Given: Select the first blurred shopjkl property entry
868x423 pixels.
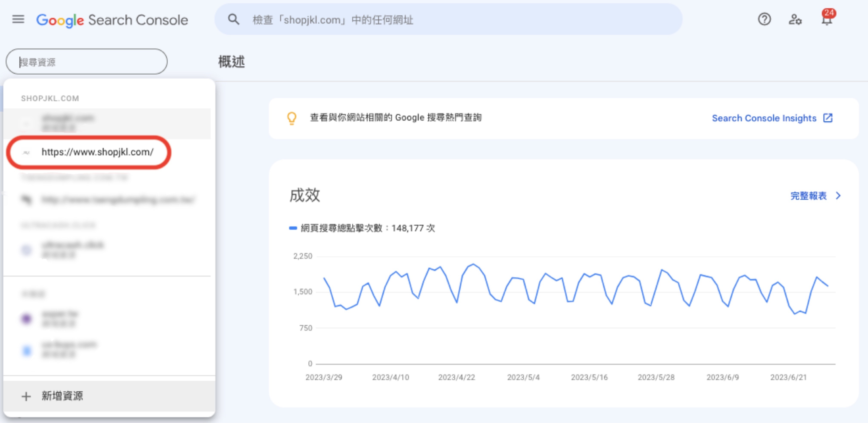Looking at the screenshot, I should tap(67, 123).
